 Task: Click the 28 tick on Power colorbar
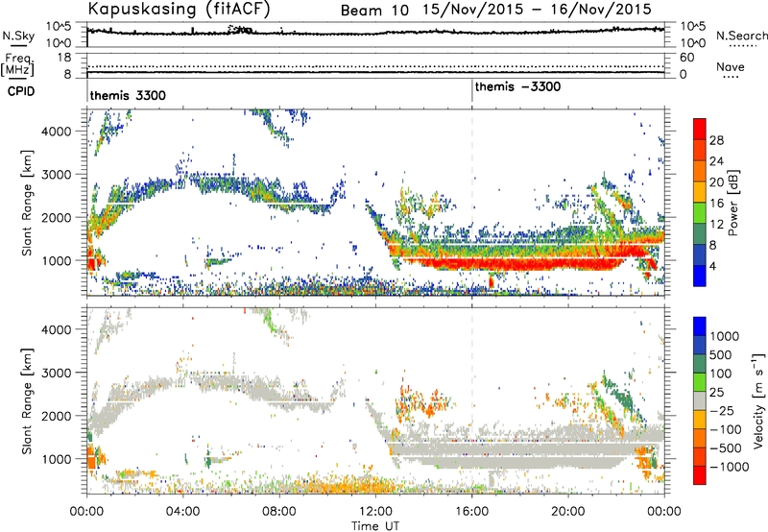[716, 140]
